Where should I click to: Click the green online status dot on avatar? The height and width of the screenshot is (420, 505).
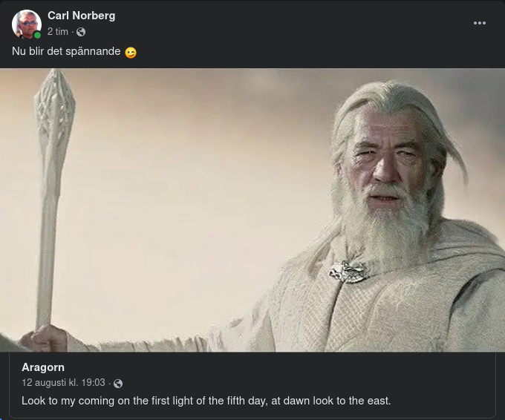click(x=37, y=35)
